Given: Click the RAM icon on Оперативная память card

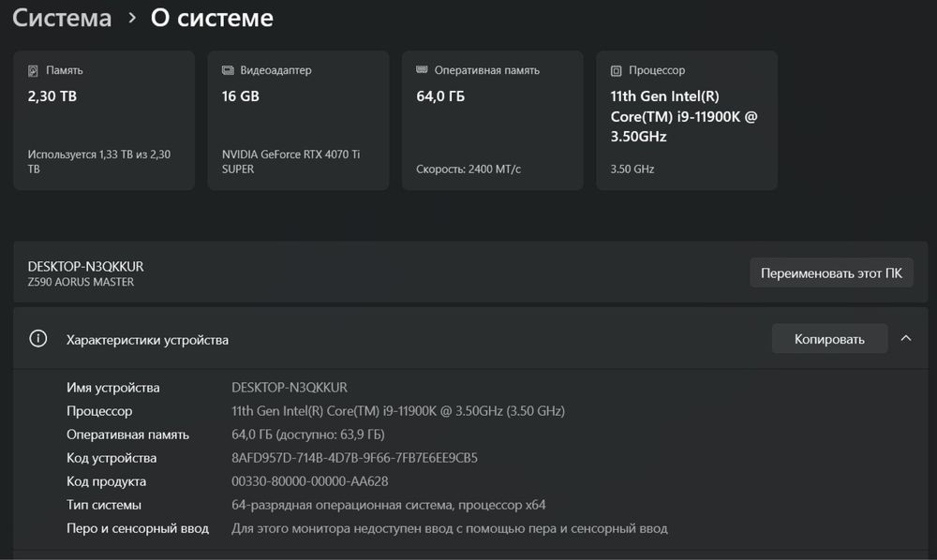Looking at the screenshot, I should (x=423, y=70).
